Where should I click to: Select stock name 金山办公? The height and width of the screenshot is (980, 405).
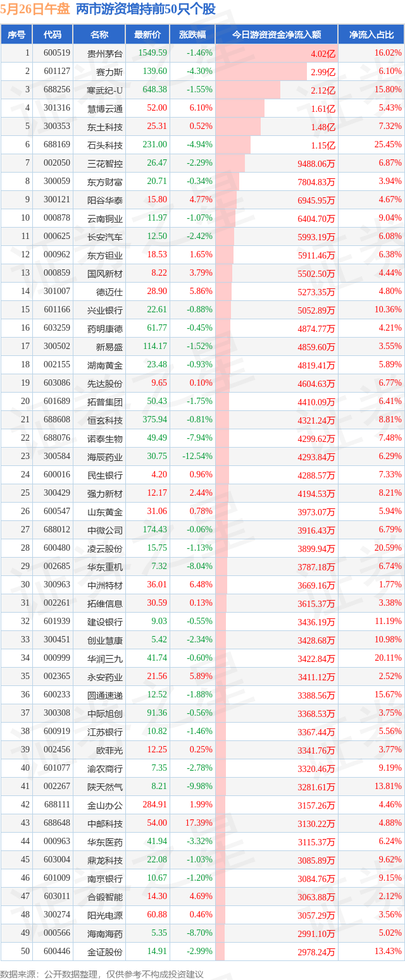pos(105,805)
